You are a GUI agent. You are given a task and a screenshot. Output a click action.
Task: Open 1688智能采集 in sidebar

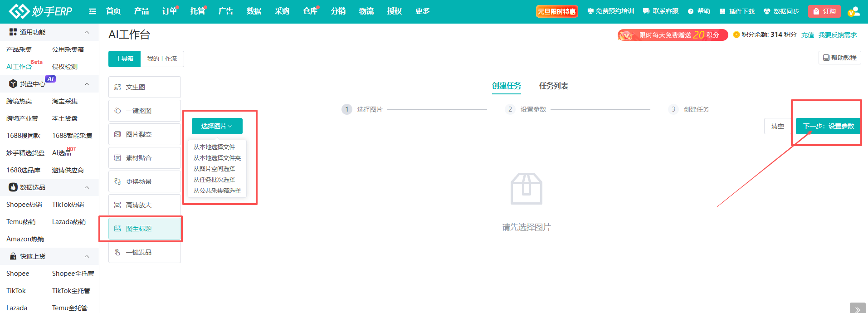pyautogui.click(x=72, y=136)
